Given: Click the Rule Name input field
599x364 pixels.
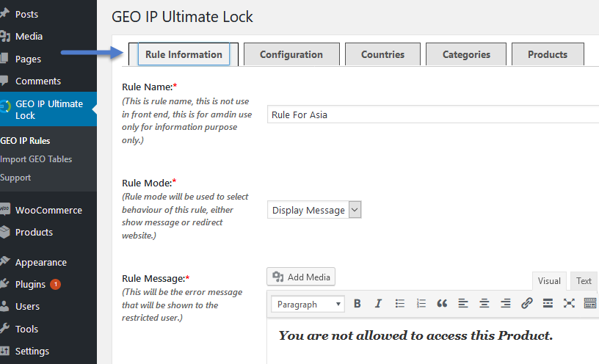Looking at the screenshot, I should pyautogui.click(x=433, y=114).
